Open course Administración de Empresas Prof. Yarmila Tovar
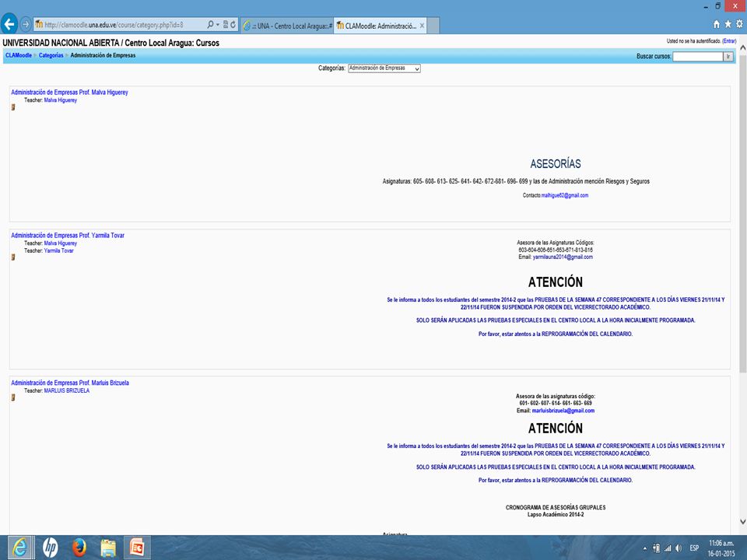 click(x=68, y=235)
